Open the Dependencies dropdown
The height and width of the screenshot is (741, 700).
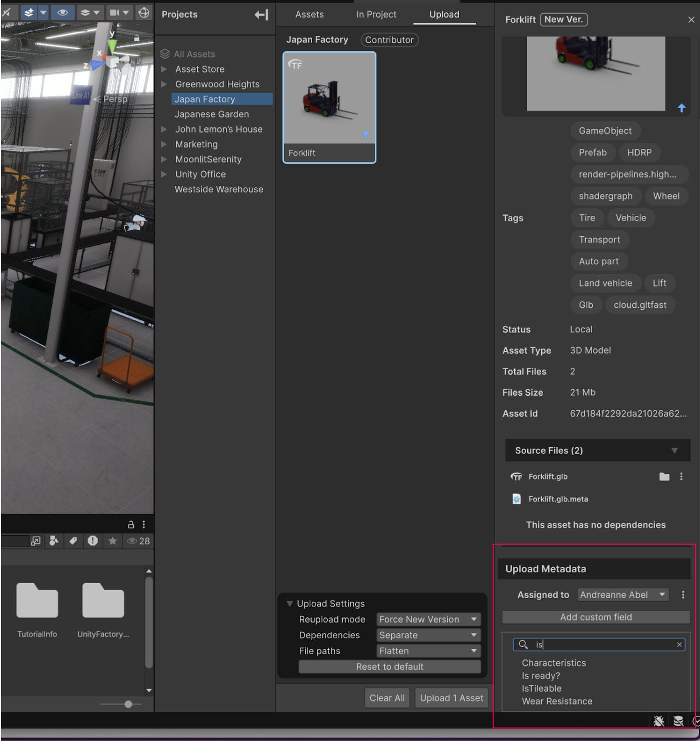tap(429, 635)
